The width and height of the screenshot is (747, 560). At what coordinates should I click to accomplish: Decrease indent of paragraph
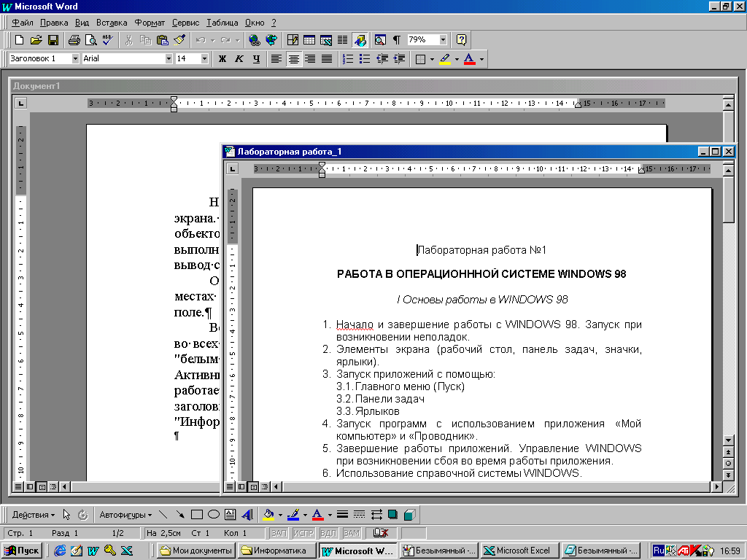click(382, 58)
